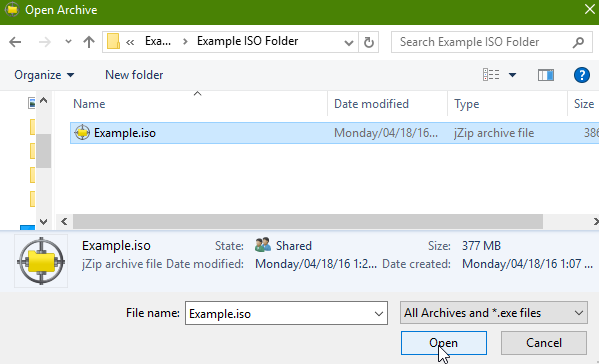599x364 pixels.
Task: Click the horizontal scrollbar thumb
Action: point(308,221)
